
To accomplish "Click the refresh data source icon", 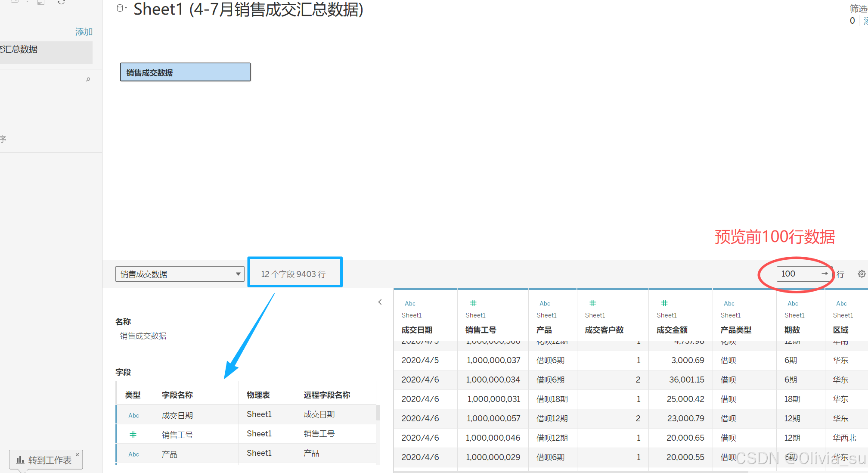I will [x=61, y=2].
